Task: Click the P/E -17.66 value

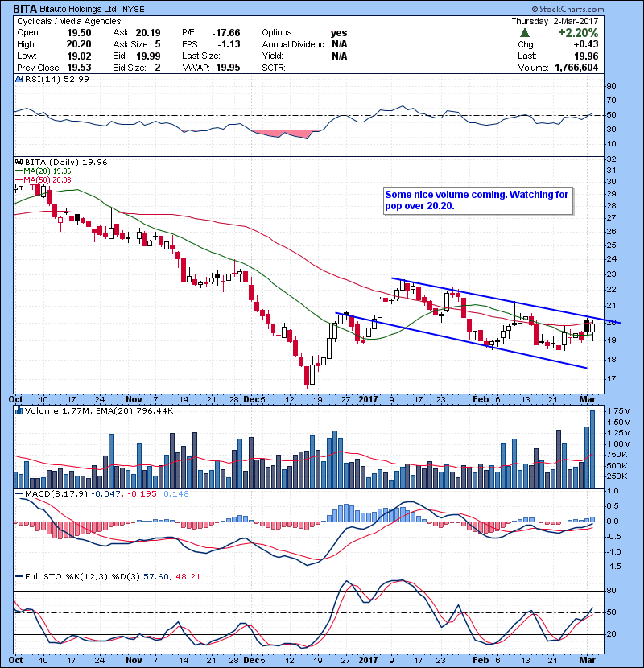Action: point(226,33)
